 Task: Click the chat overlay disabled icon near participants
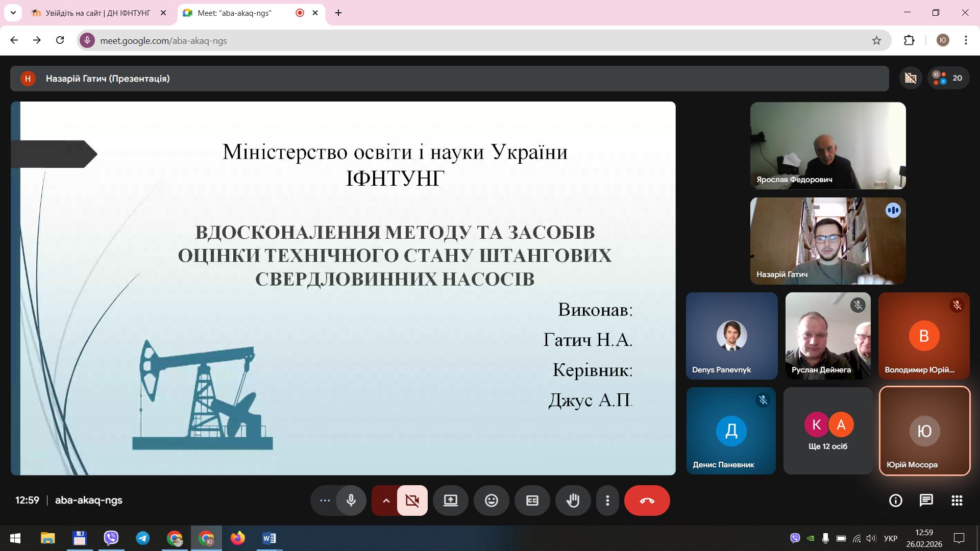click(911, 78)
